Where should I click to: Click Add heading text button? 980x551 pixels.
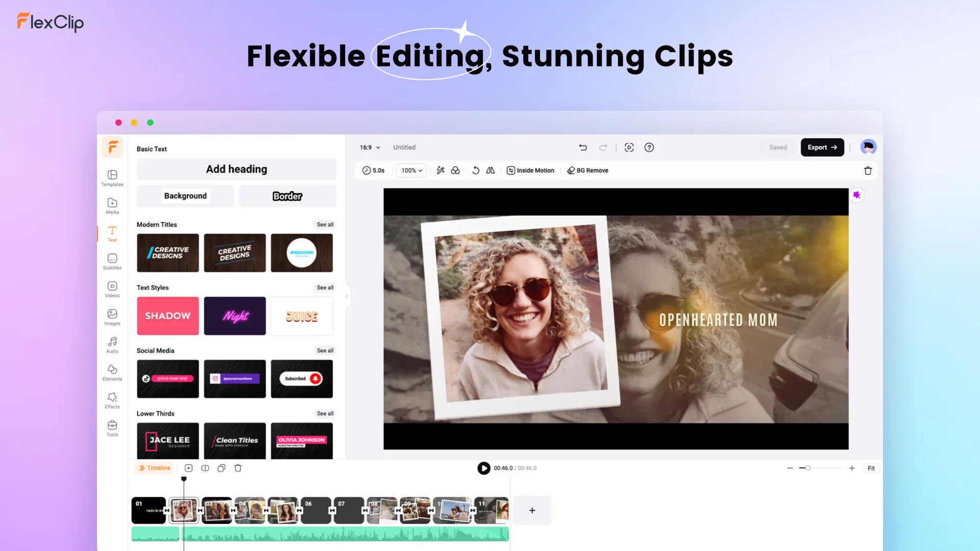236,169
